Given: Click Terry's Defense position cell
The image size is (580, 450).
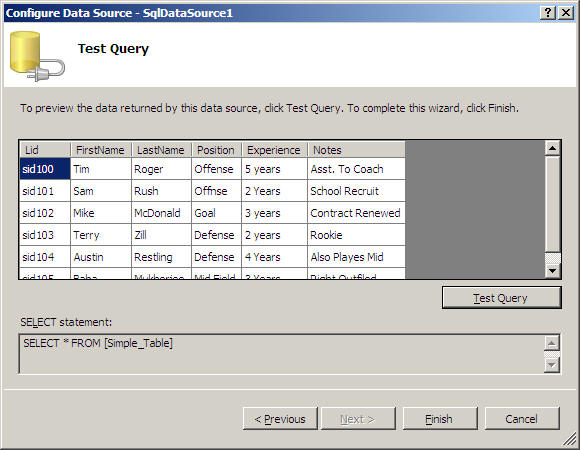Looking at the screenshot, I should pyautogui.click(x=216, y=235).
